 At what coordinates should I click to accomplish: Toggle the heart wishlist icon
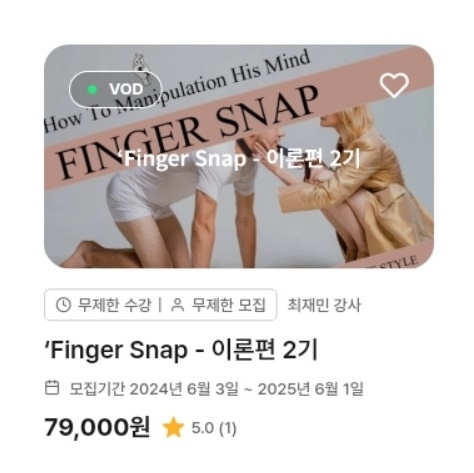[394, 86]
